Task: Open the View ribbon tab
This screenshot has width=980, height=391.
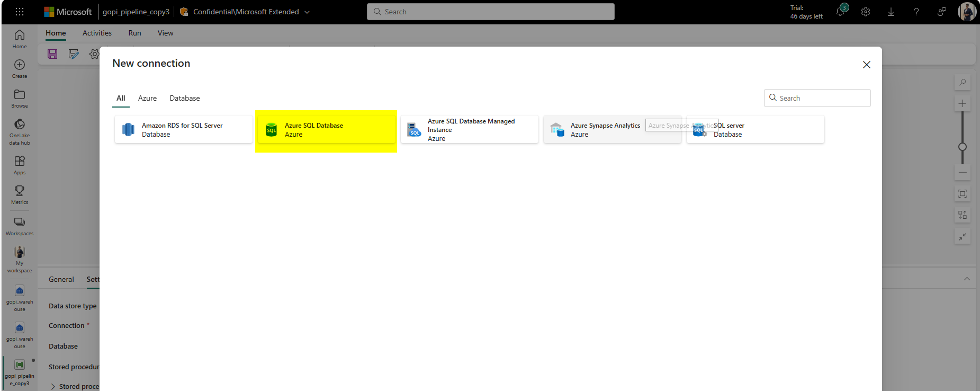Action: 165,33
